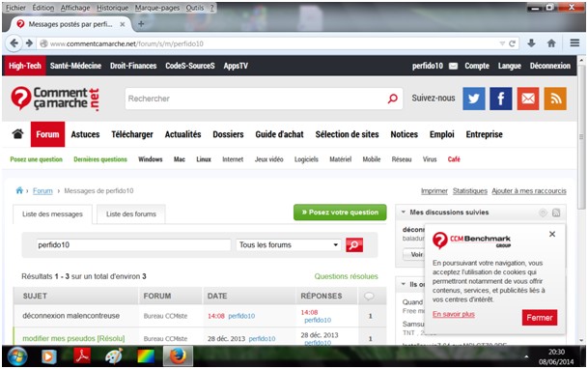Click the site home icon beside Forum

(17, 134)
